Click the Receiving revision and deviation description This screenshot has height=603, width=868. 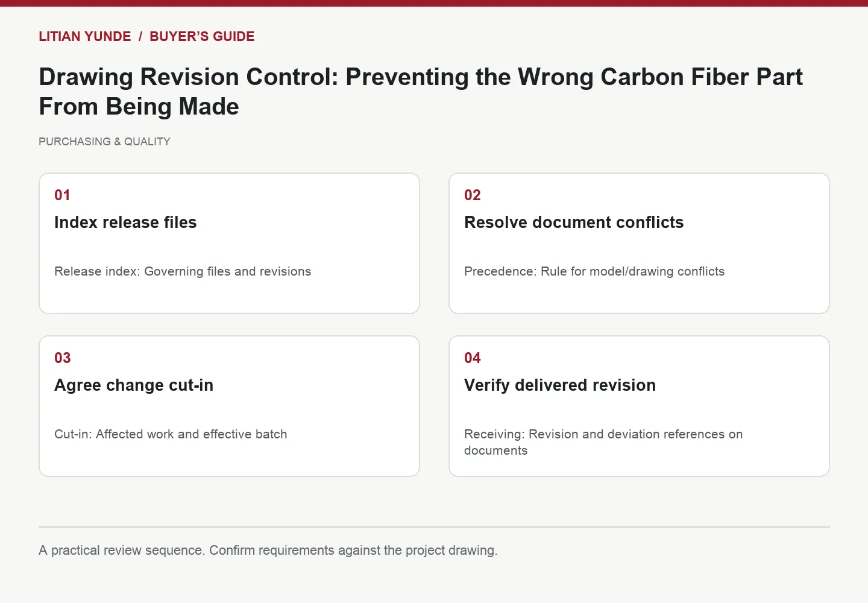[603, 443]
